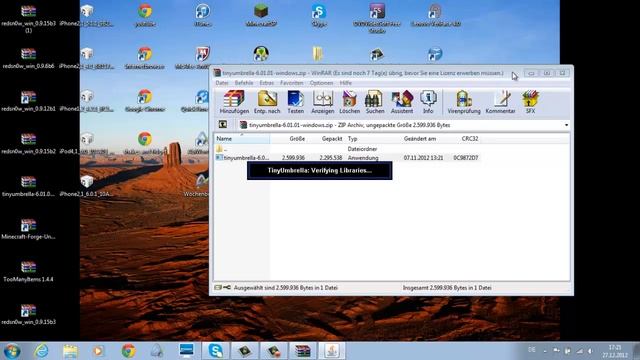Click the Kommentar toolbar icon
Screen dimensions: 640x360
click(x=500, y=102)
